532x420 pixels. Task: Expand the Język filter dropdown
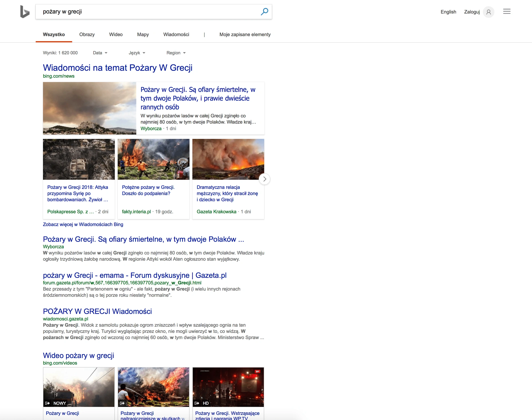click(x=137, y=53)
